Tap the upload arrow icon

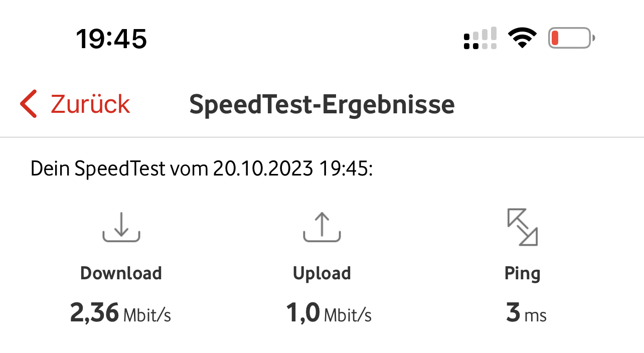(322, 227)
